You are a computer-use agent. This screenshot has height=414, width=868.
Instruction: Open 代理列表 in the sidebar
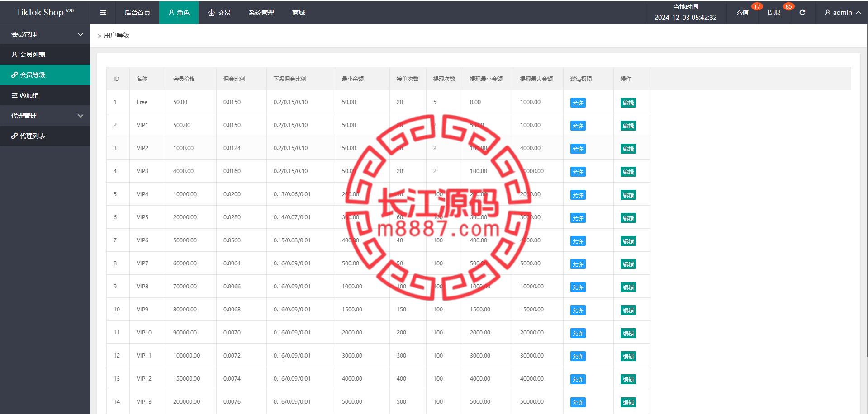tap(45, 136)
